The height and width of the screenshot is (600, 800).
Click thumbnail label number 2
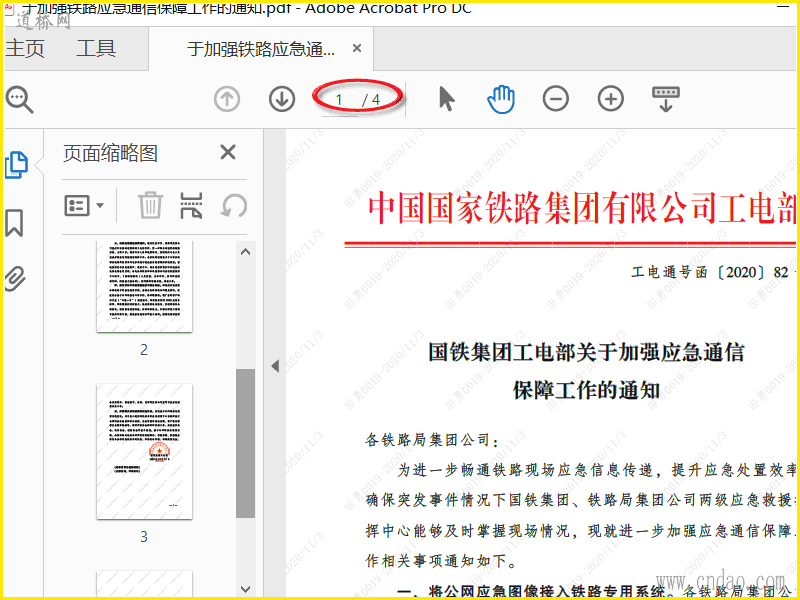(144, 350)
